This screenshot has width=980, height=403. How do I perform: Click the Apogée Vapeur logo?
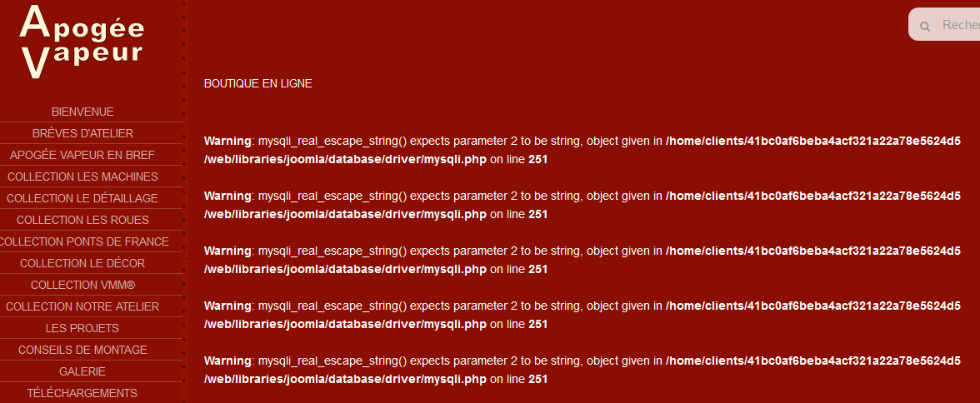click(82, 42)
